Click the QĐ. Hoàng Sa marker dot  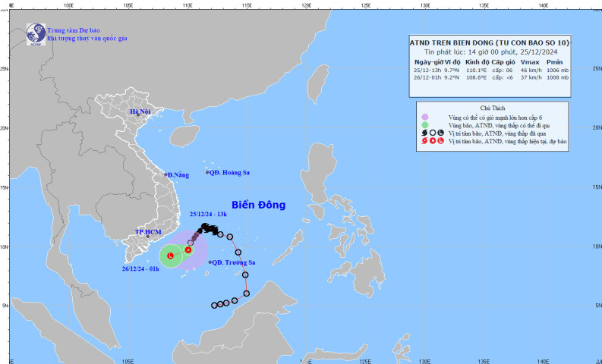click(207, 172)
